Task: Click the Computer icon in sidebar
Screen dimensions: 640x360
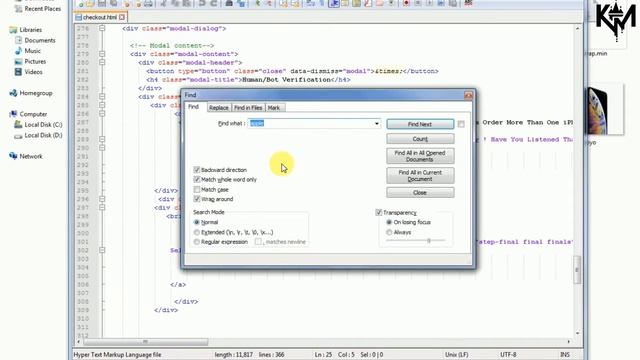Action: (13, 114)
